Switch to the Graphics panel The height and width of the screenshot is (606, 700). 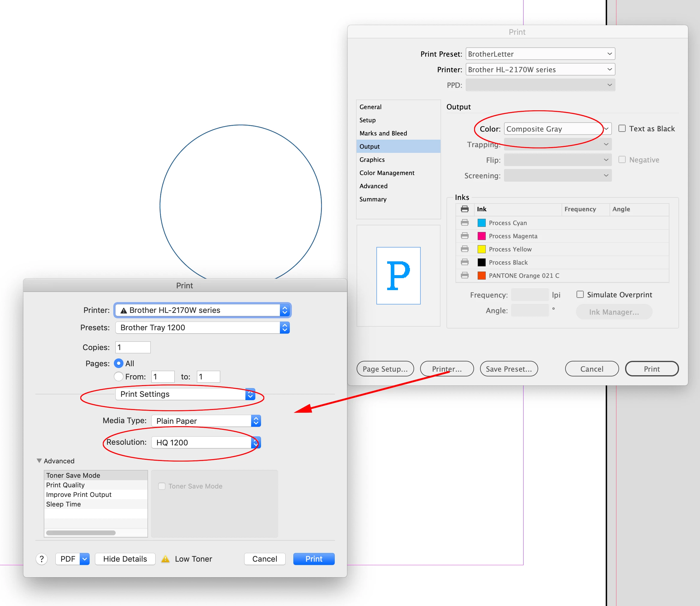[x=372, y=160]
